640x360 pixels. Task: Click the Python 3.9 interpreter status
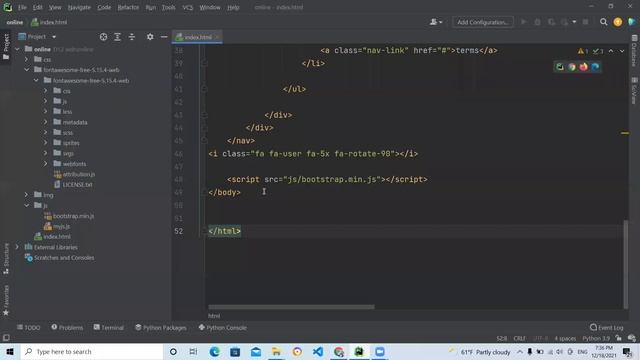tap(596, 338)
